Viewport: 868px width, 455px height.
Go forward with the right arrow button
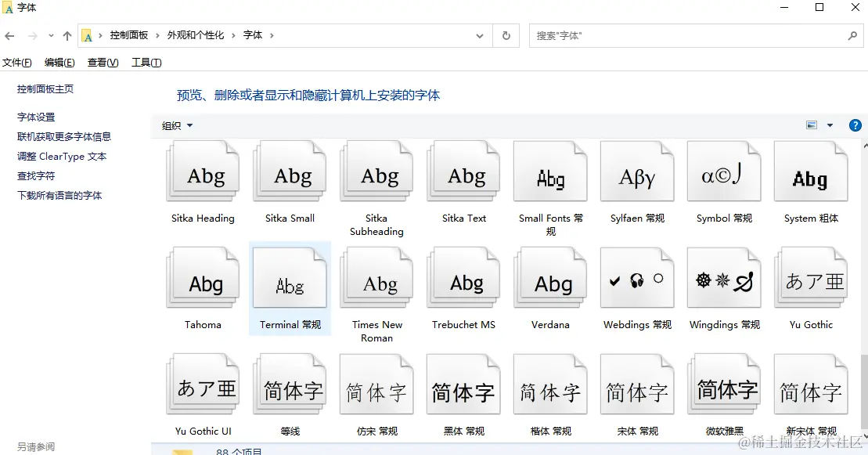[33, 36]
